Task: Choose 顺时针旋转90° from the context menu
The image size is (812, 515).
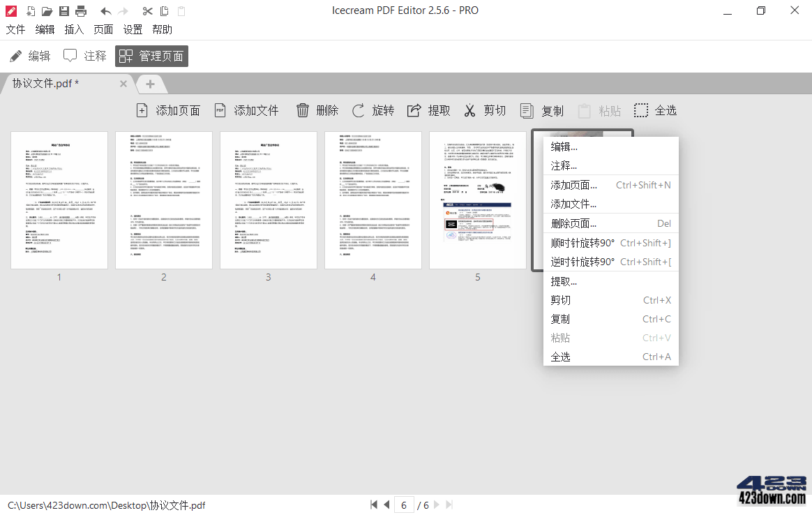Action: 591,242
